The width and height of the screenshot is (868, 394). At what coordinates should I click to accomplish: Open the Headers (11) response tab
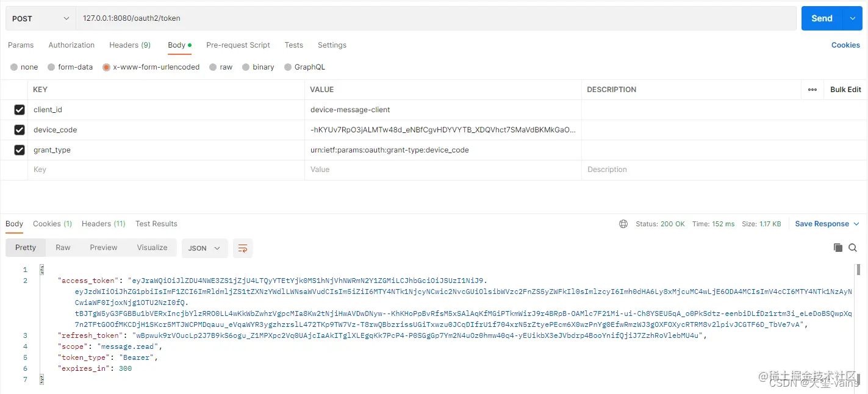(x=103, y=223)
